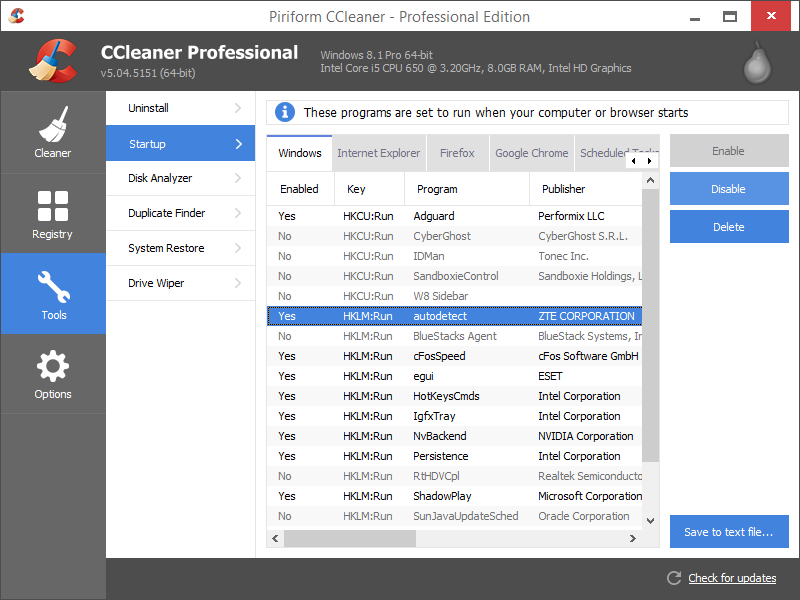Screen dimensions: 800x600
Task: Select the W8 Sidebar entry
Action: pos(454,296)
